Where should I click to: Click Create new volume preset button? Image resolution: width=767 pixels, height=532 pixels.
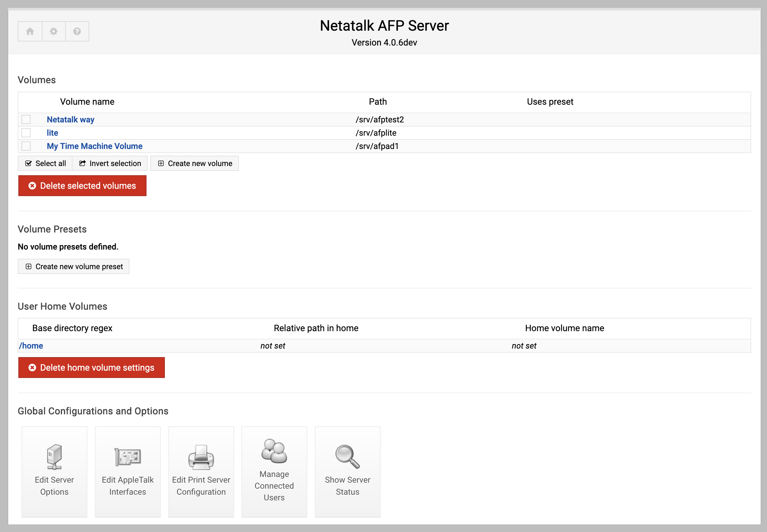(73, 266)
